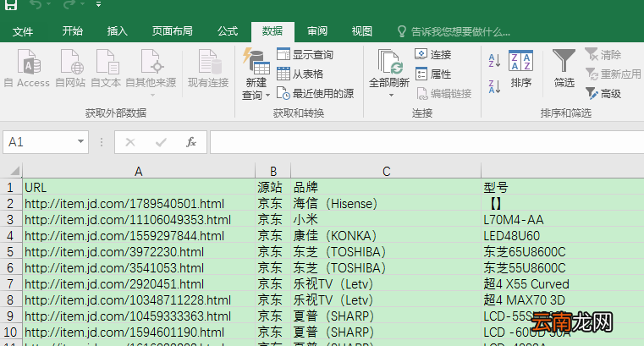Click the cancel X formula button
This screenshot has height=346, width=644.
(x=130, y=142)
